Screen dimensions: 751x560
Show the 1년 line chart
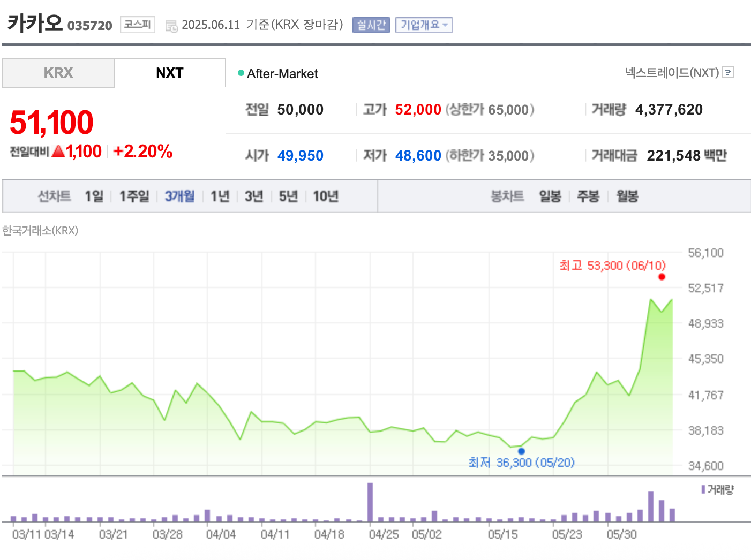(220, 196)
